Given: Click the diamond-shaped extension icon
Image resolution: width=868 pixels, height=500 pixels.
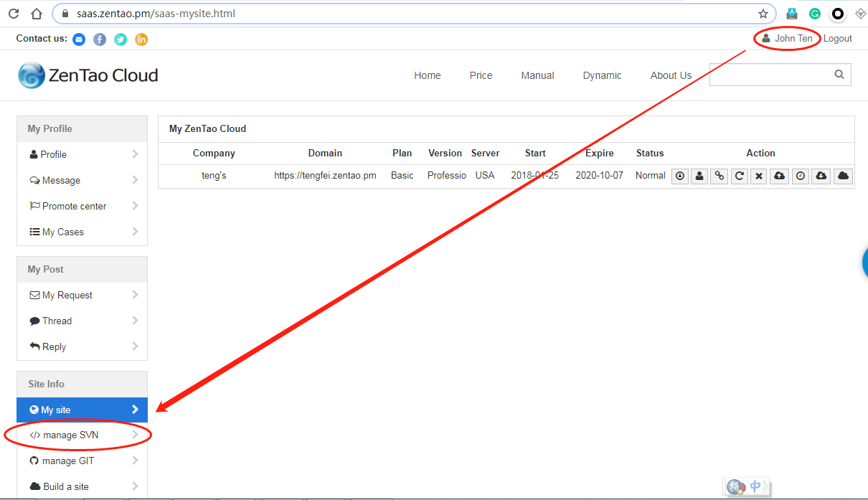Looking at the screenshot, I should [860, 14].
